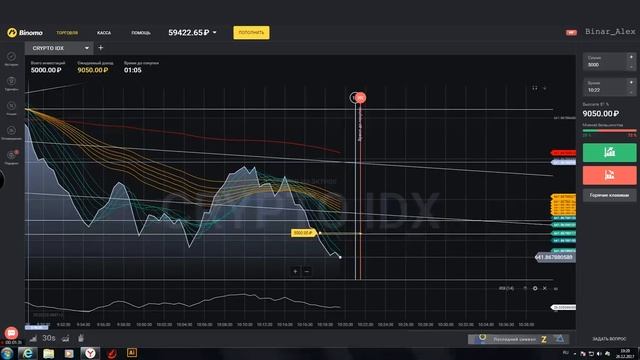Zoom in the chart with plus button
This screenshot has width=640, height=360.
tap(295, 271)
